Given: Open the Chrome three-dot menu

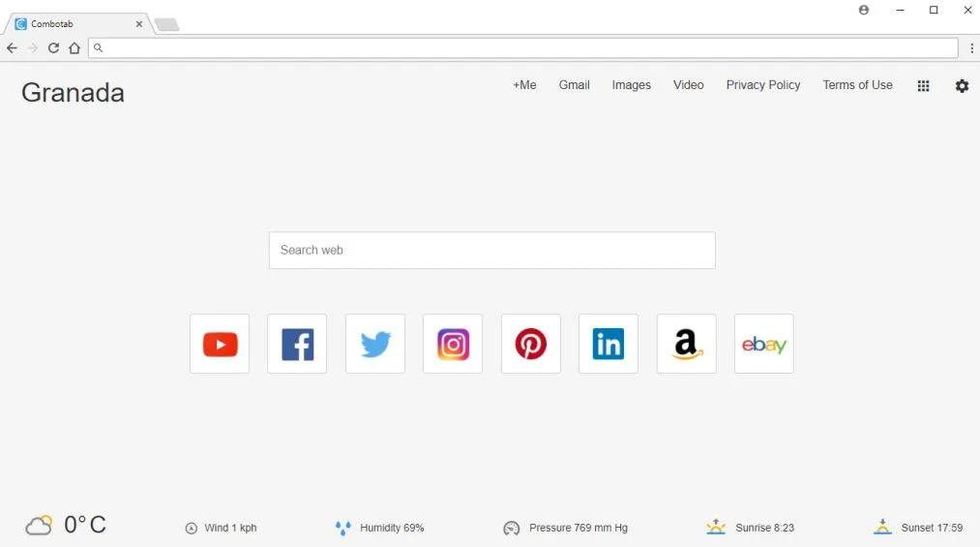Looking at the screenshot, I should pyautogui.click(x=972, y=48).
